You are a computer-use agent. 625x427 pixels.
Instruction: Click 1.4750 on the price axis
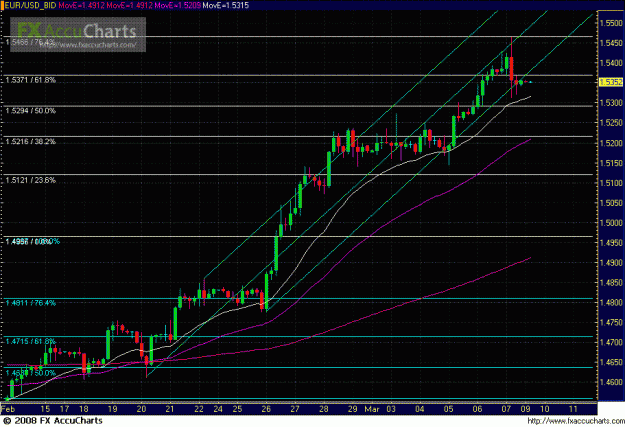611,323
